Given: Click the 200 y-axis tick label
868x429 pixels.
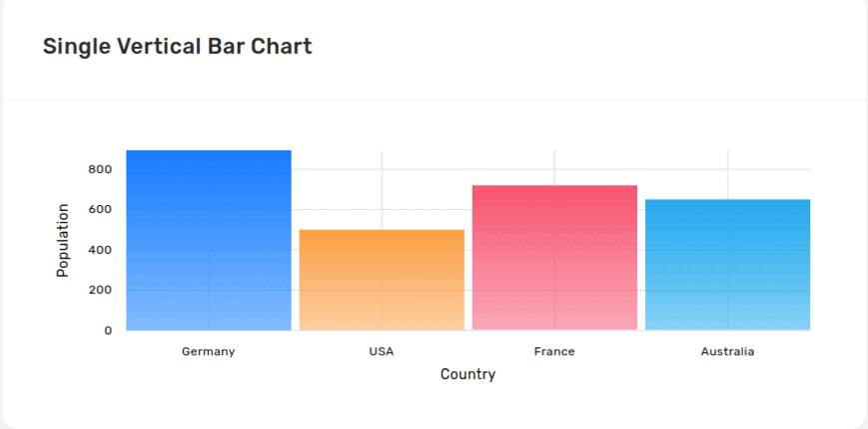Looking at the screenshot, I should click(x=99, y=290).
